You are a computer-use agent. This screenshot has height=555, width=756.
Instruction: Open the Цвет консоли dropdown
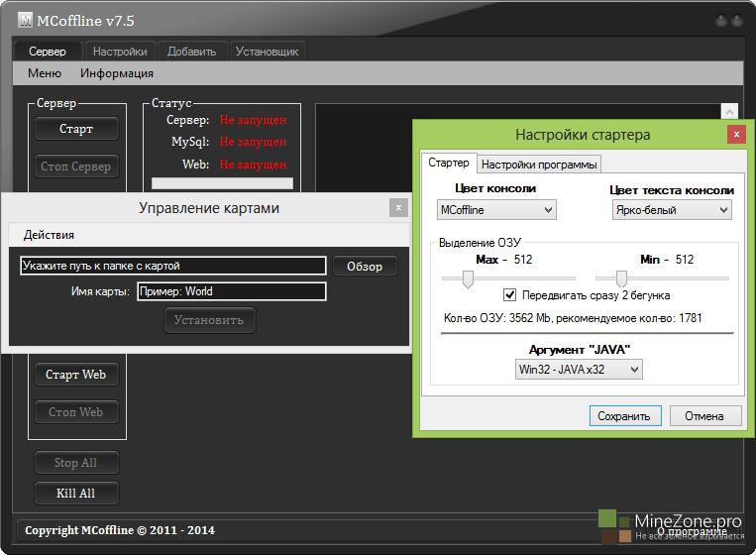[x=496, y=209]
